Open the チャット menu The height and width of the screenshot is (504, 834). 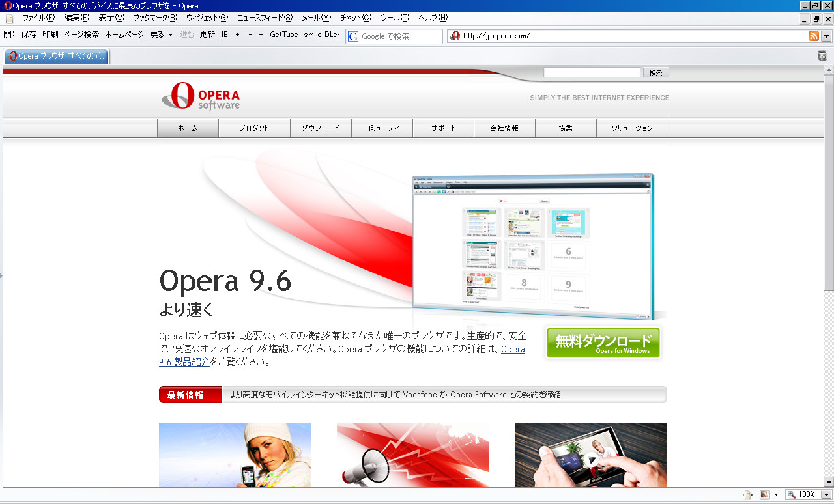pos(356,18)
